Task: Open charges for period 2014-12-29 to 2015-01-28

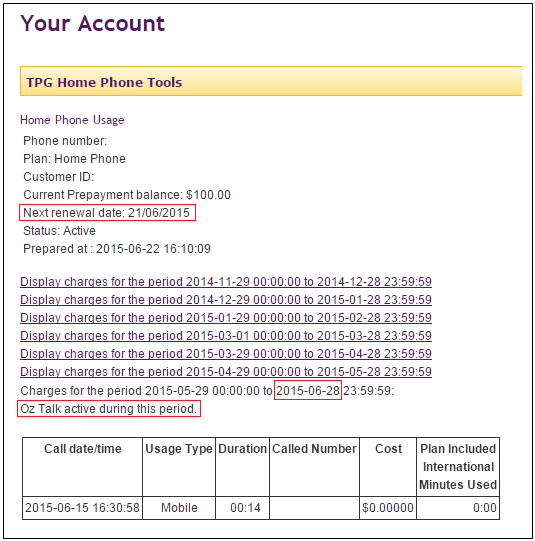Action: (x=226, y=300)
